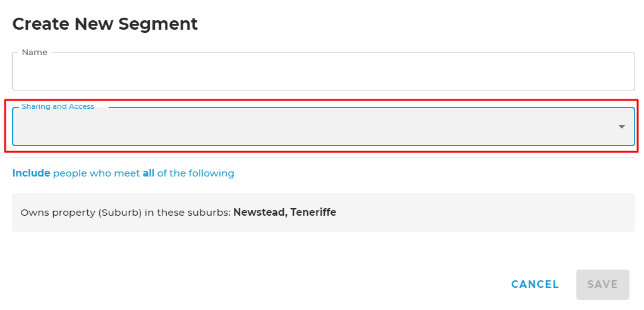Toggle the Include condition mode link
Image resolution: width=644 pixels, height=310 pixels.
click(x=31, y=173)
